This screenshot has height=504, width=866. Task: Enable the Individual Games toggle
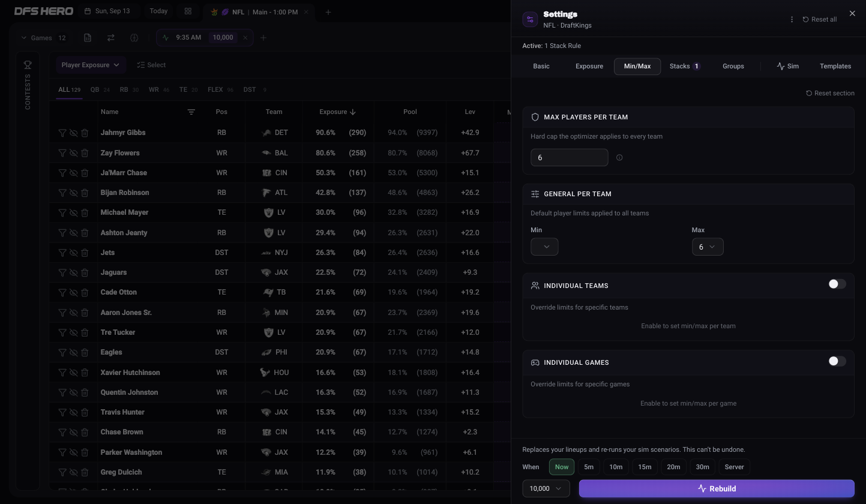pos(837,361)
